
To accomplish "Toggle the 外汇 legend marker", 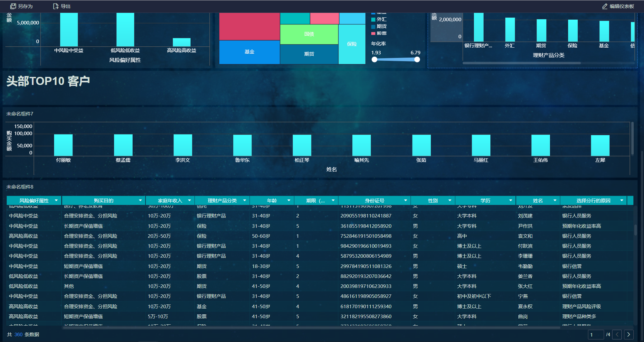I will tap(373, 19).
